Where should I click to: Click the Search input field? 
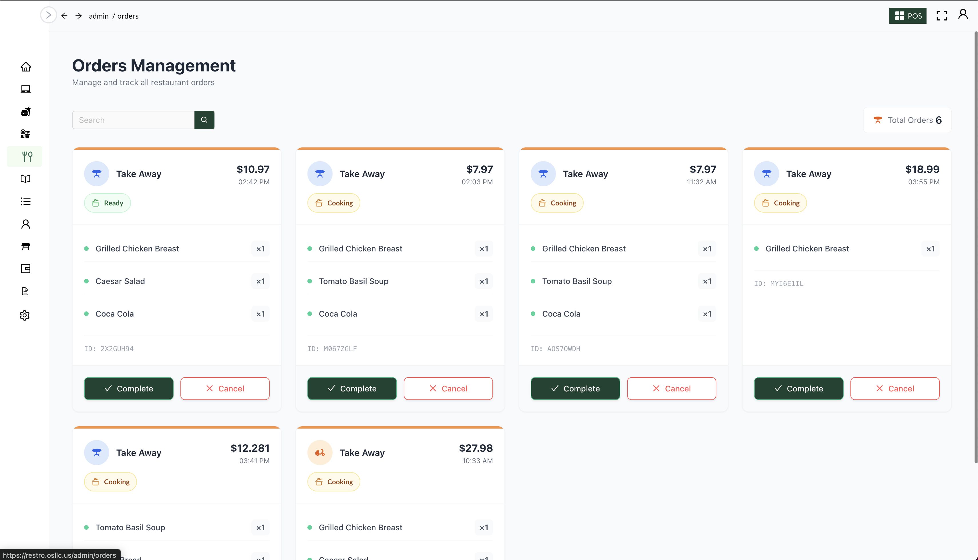click(133, 120)
